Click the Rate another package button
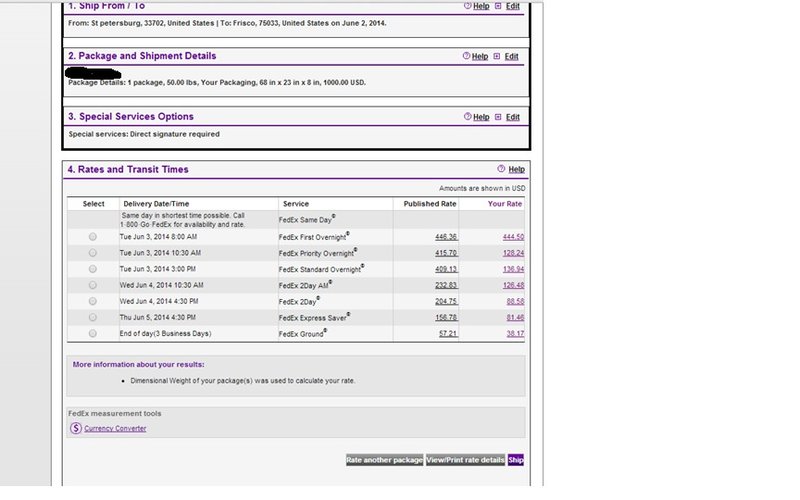800x500 pixels. [x=385, y=460]
